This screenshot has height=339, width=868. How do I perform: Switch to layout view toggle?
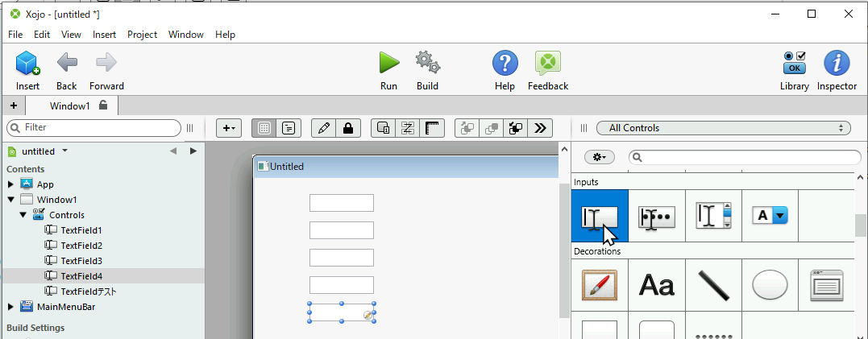(x=264, y=128)
